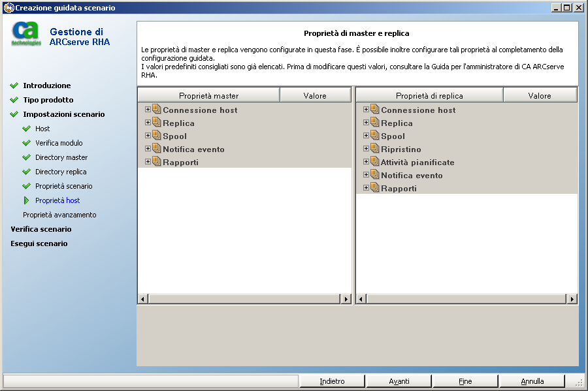Click master Replica folder icon
This screenshot has height=391, width=588.
156,122
